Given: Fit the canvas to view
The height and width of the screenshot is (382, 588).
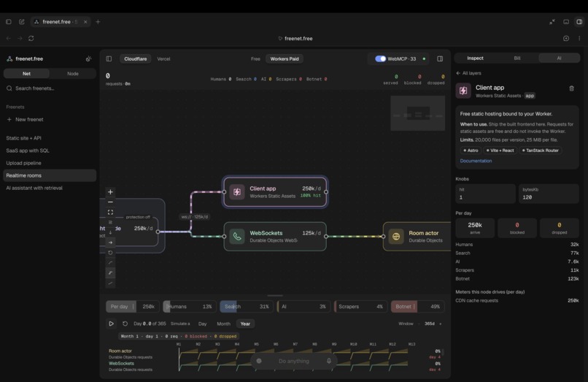Looking at the screenshot, I should 110,213.
